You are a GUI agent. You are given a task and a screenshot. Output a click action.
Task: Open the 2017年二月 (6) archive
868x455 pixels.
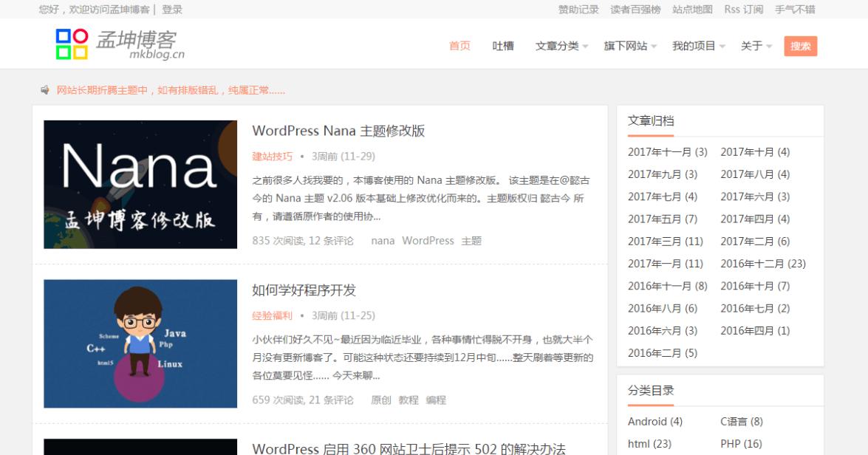click(x=755, y=242)
